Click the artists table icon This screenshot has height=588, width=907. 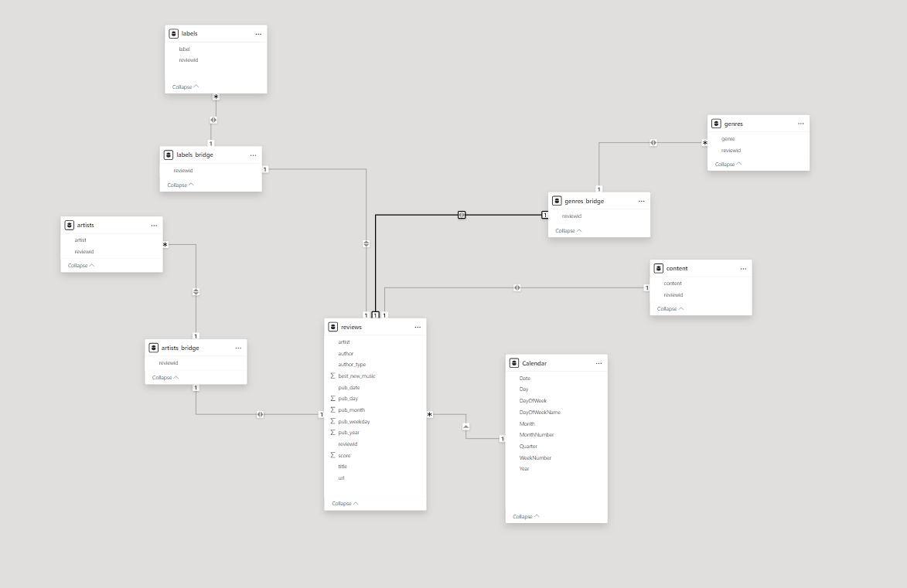coord(70,225)
